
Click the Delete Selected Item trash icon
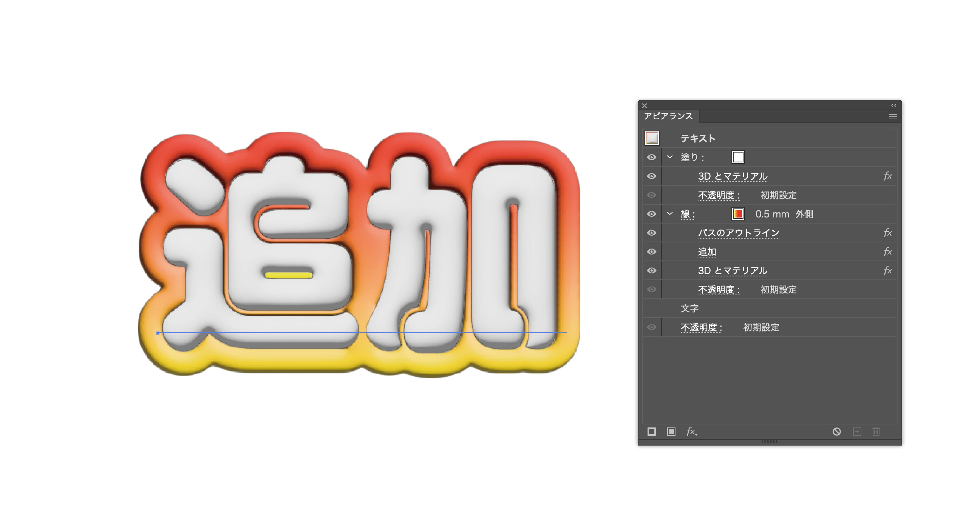coord(876,432)
